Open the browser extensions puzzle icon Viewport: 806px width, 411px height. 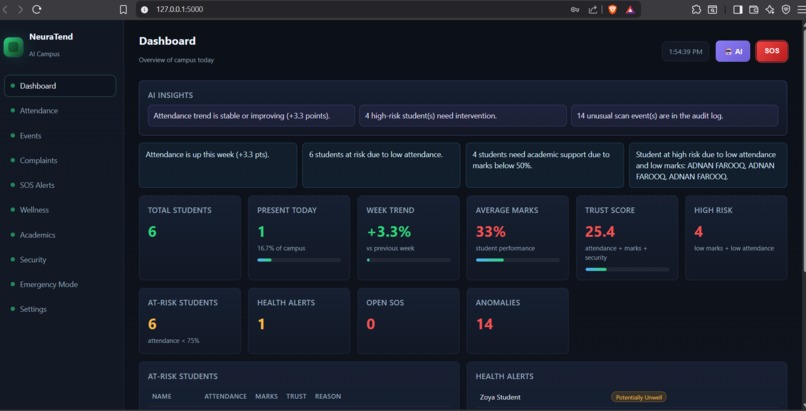click(696, 9)
